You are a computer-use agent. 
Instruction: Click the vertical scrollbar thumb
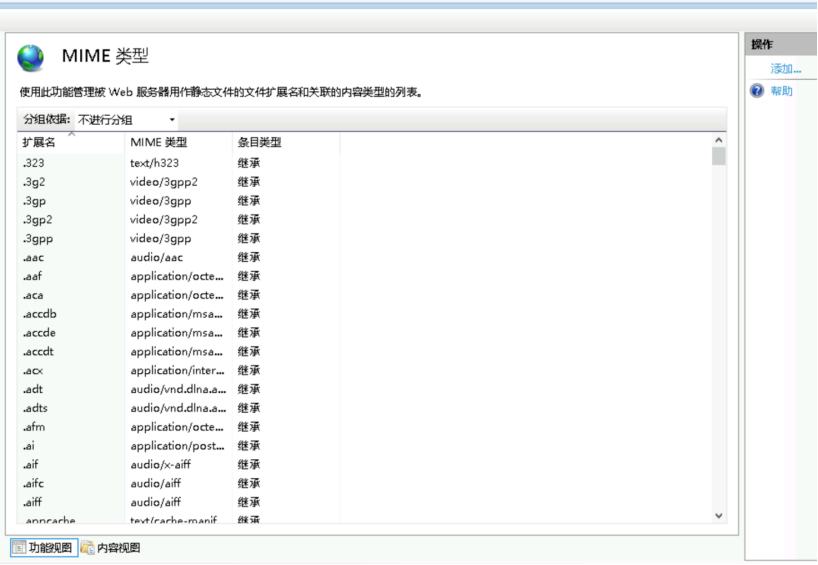718,156
